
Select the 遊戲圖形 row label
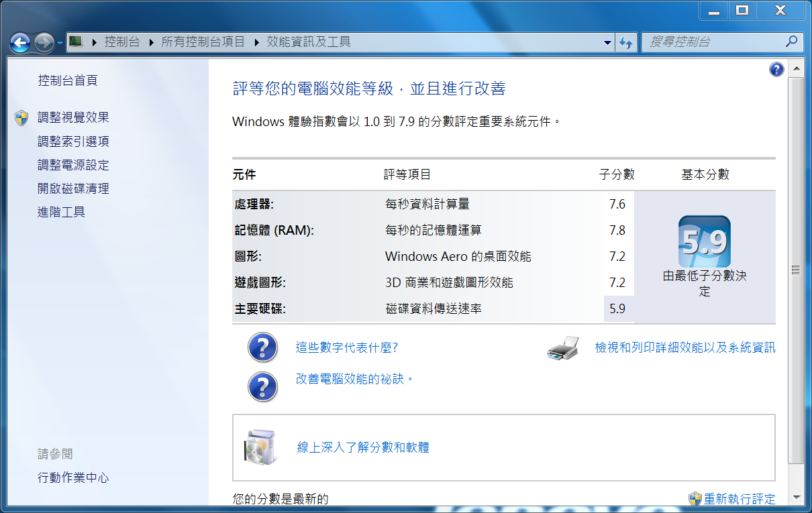click(260, 282)
